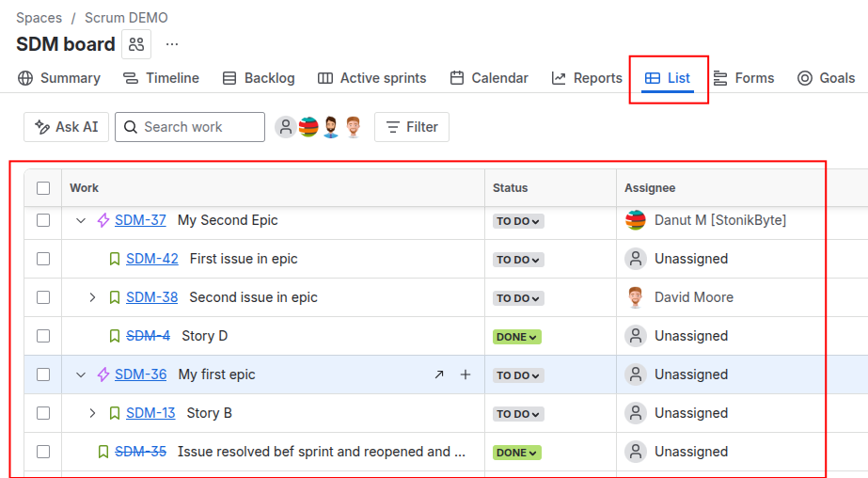
Task: Click the story bookmark icon for SDM-4
Action: point(115,336)
